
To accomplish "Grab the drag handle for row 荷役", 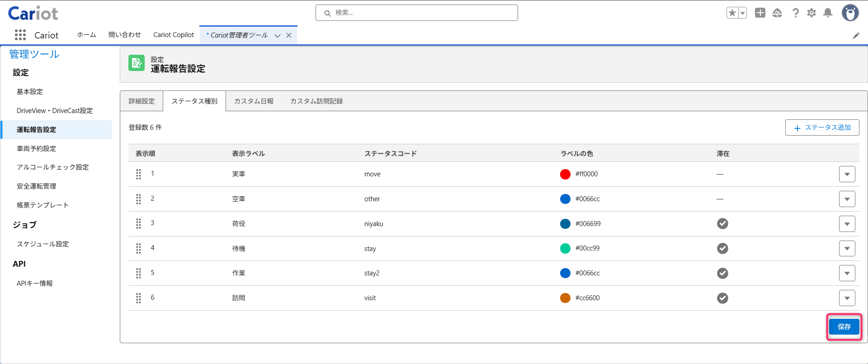I will coord(138,223).
